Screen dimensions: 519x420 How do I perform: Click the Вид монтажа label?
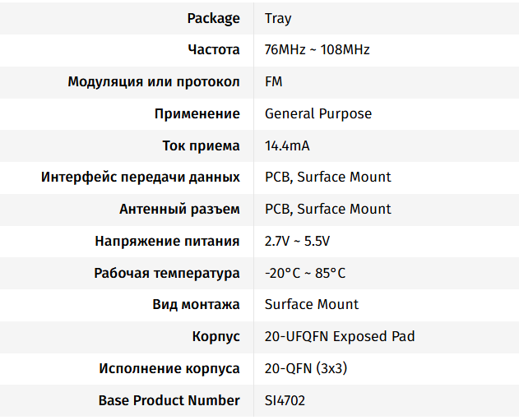[196, 304]
